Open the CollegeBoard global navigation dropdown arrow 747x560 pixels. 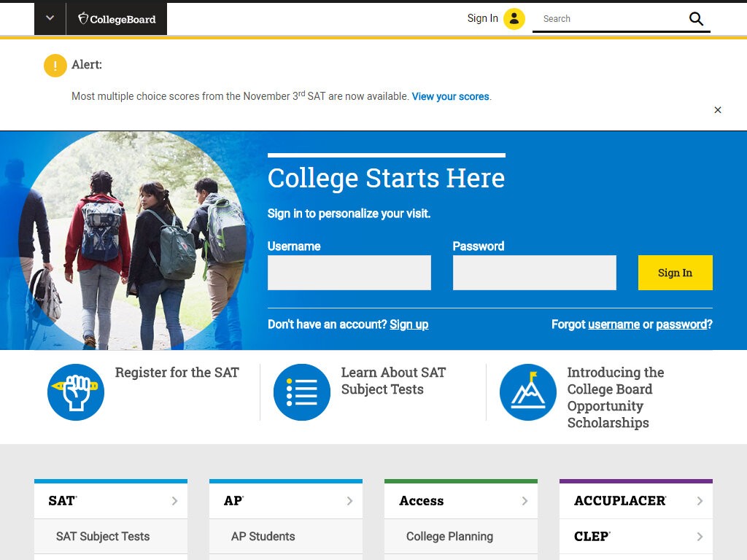[50, 18]
